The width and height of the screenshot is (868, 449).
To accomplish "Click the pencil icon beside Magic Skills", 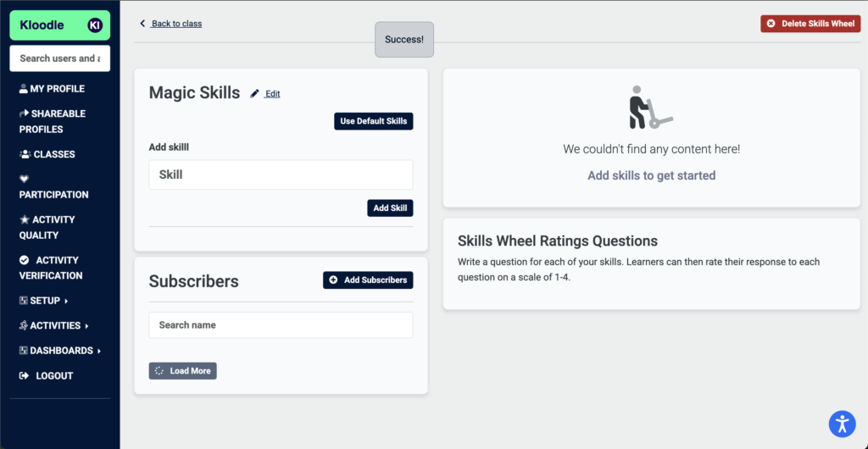I will [x=254, y=94].
